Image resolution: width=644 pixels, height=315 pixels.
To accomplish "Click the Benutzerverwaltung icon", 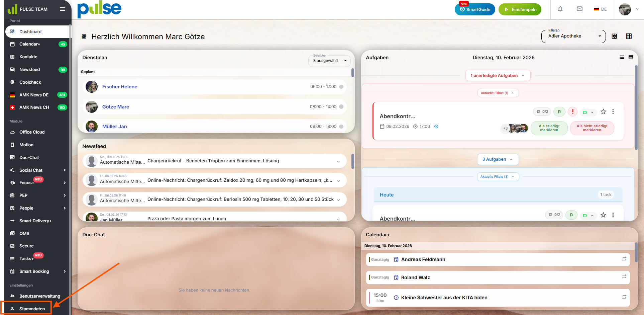I will click(12, 296).
